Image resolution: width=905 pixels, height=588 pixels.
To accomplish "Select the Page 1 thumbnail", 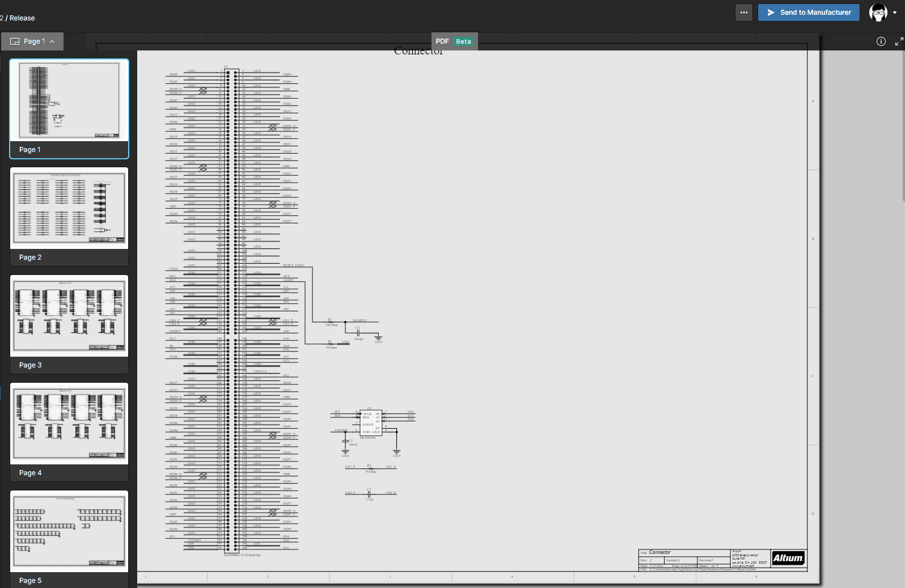I will (x=69, y=109).
